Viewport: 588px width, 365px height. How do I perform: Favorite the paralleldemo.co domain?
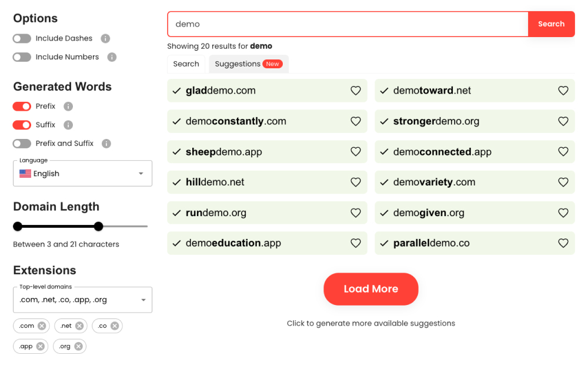point(563,243)
